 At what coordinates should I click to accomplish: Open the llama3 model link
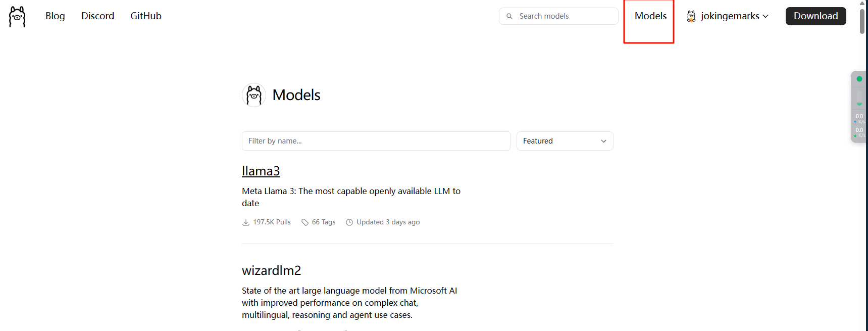pyautogui.click(x=261, y=171)
